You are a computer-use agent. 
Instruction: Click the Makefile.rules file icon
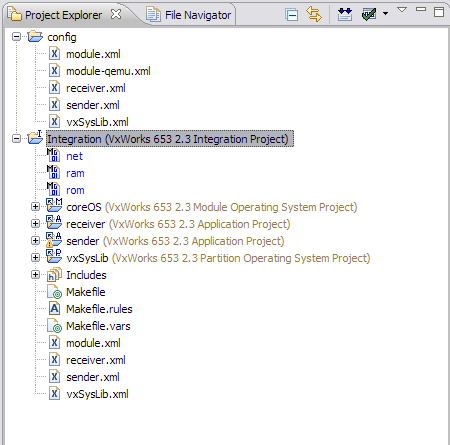54,308
